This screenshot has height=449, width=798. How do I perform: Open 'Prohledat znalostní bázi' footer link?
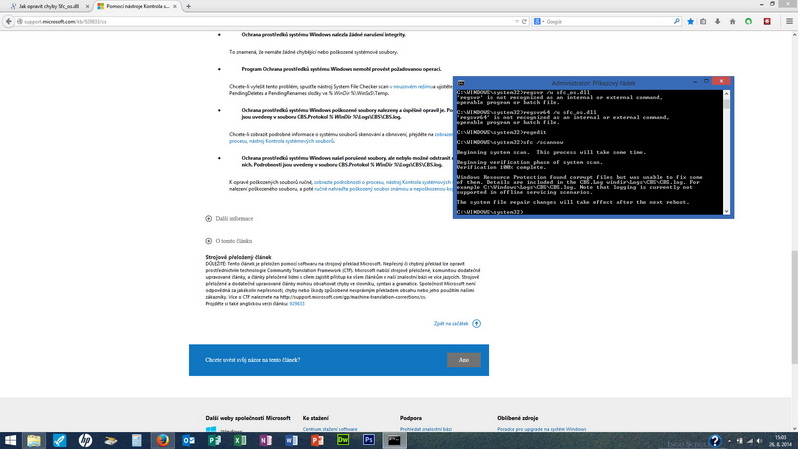425,429
